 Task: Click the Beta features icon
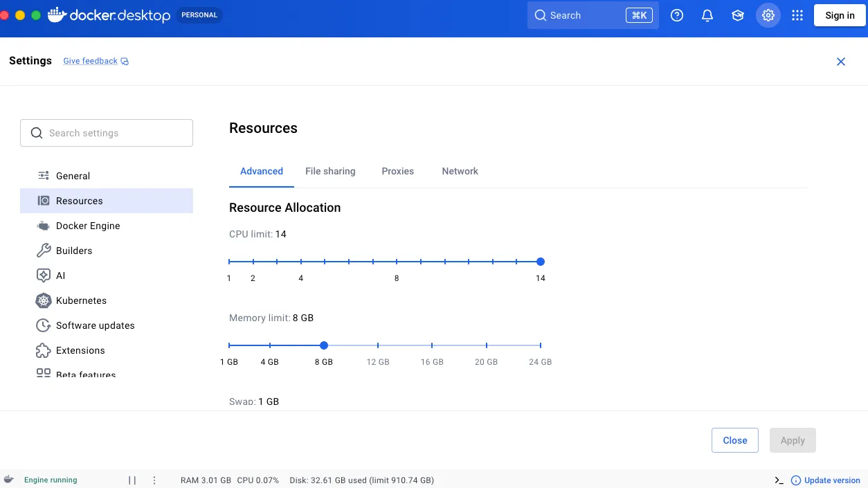(44, 373)
